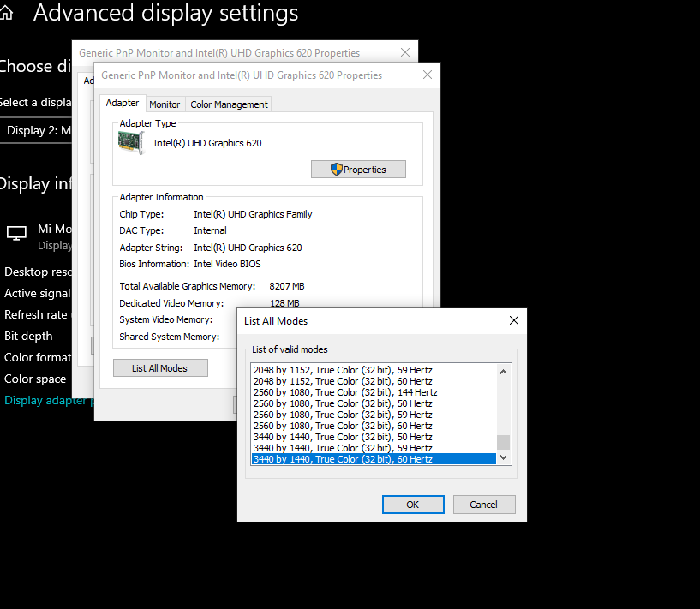Screen dimensions: 700x609
Task: Select 2560 by 1080, 59 Hertz mode
Action: coord(374,415)
